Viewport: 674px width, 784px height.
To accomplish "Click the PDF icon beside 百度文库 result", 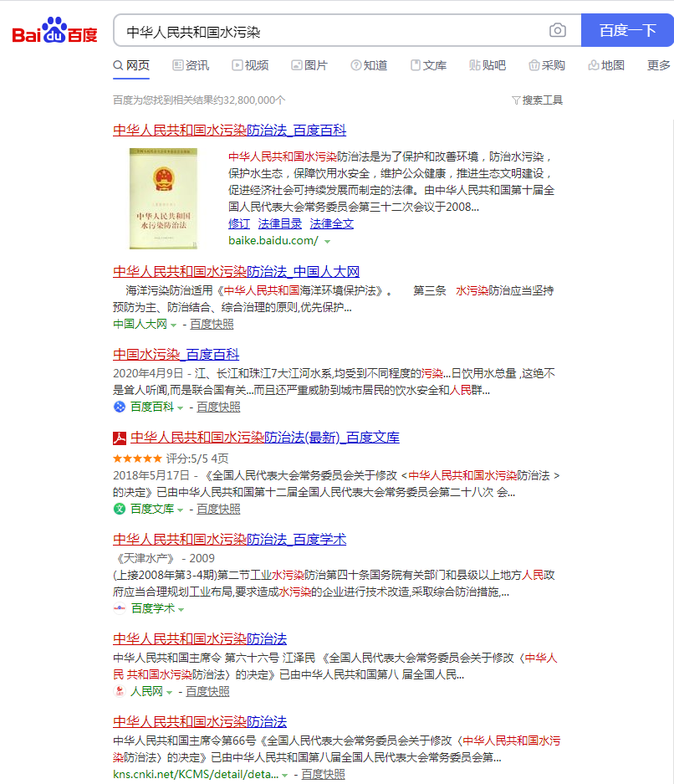I will (x=120, y=438).
